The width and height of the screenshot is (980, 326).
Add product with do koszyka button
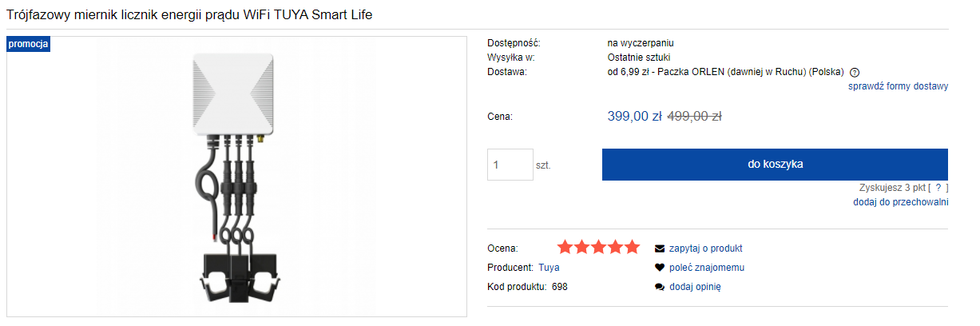775,164
